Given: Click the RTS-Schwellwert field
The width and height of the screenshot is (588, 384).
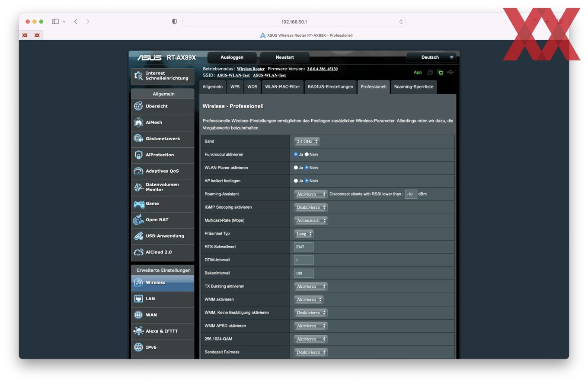Looking at the screenshot, I should point(304,247).
